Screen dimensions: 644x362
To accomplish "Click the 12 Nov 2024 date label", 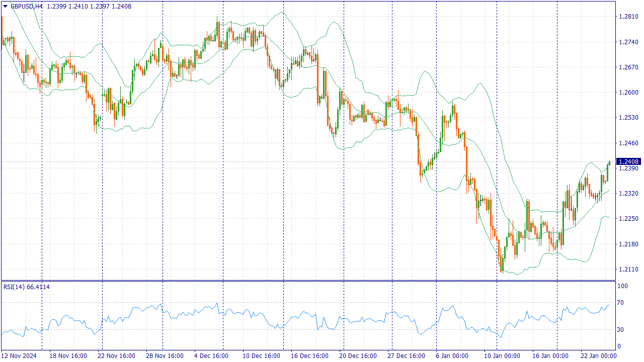I will click(20, 356).
